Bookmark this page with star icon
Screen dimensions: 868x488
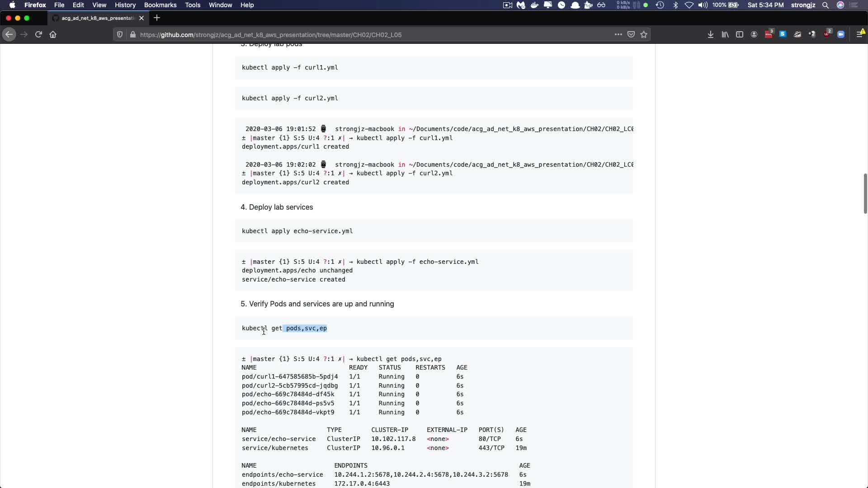click(644, 34)
